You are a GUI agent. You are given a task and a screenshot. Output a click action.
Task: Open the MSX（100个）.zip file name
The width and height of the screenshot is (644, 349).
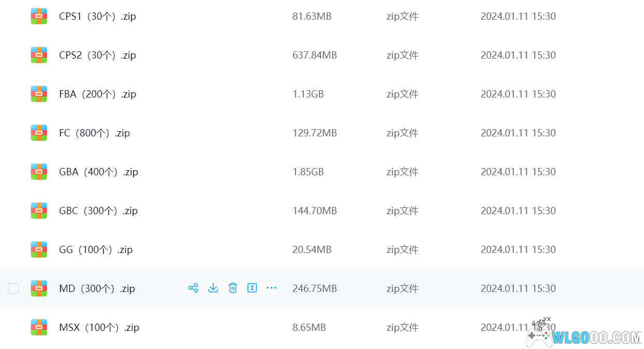pyautogui.click(x=99, y=327)
